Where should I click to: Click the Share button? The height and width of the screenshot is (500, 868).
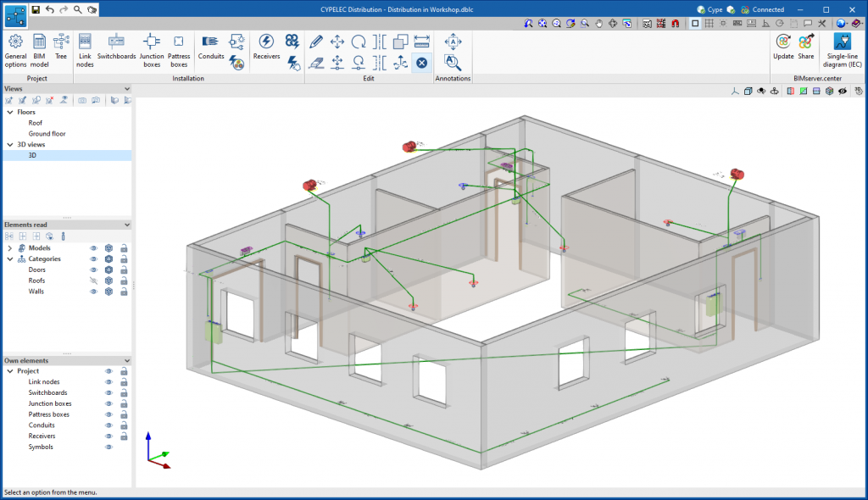pos(805,47)
